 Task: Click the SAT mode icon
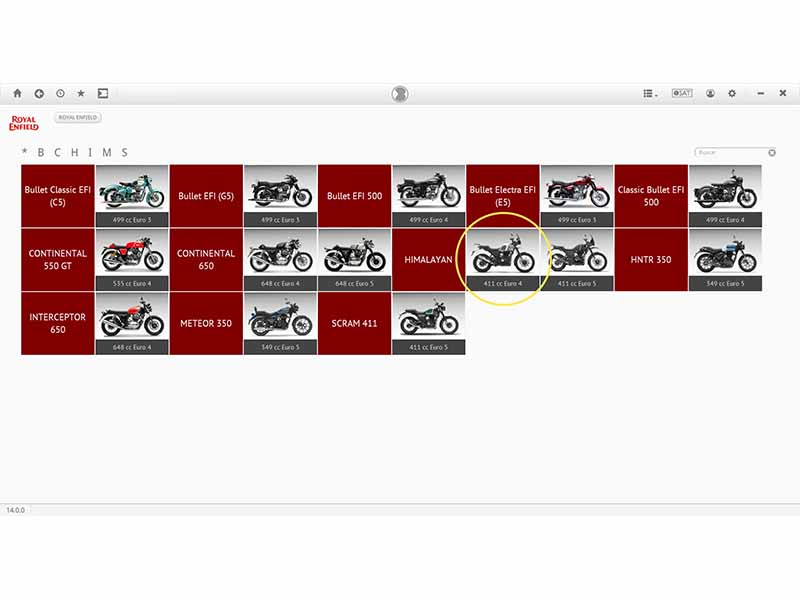coord(682,93)
